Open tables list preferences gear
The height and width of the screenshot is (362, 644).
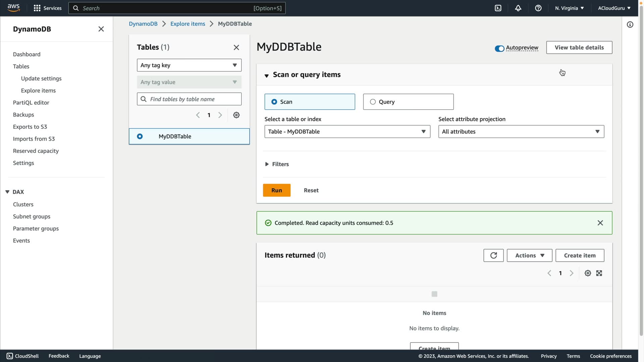pos(236,115)
